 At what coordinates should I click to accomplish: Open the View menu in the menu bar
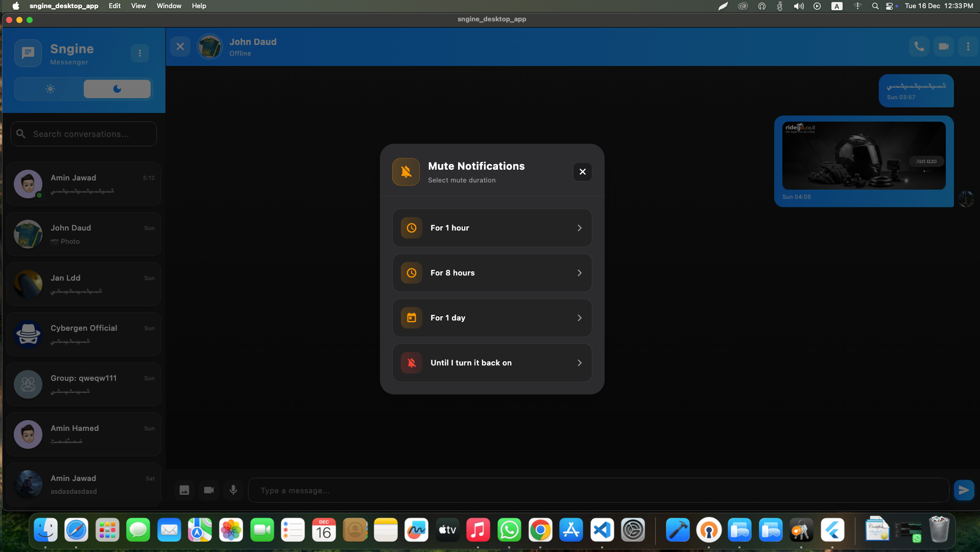tap(138, 6)
